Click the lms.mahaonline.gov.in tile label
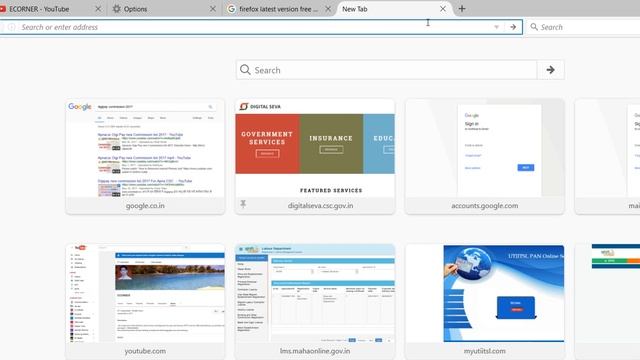Screen dimensions: 640x360 [x=315, y=351]
